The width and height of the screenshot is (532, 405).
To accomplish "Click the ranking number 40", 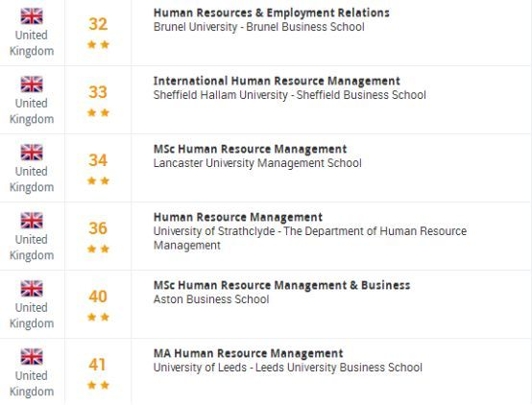I will pyautogui.click(x=98, y=297).
